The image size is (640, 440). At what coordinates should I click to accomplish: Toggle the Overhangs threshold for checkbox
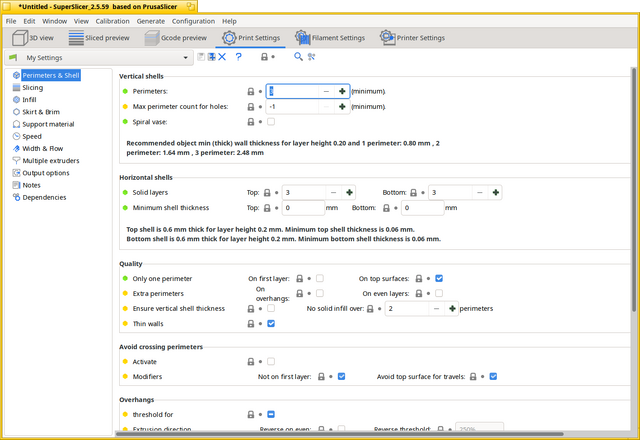pos(271,414)
